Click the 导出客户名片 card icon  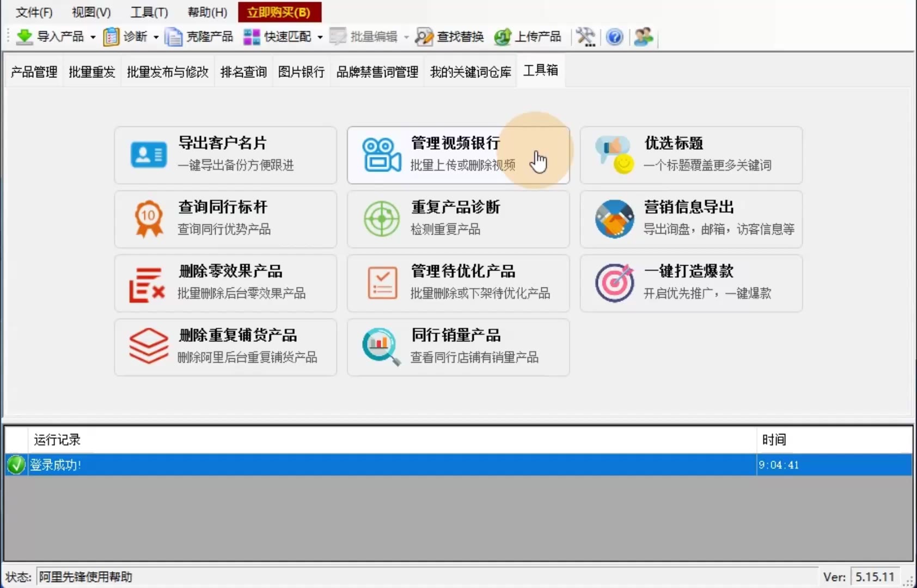coord(149,155)
